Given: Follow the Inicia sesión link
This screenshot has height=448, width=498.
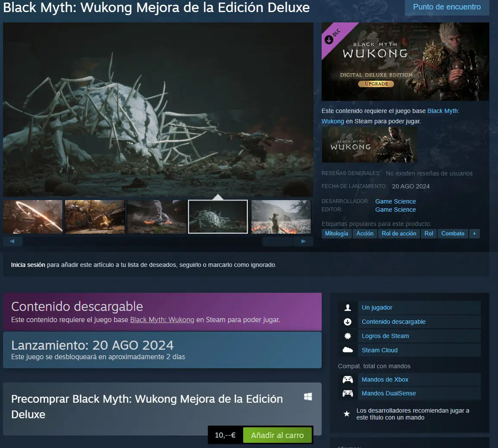Looking at the screenshot, I should 28,265.
